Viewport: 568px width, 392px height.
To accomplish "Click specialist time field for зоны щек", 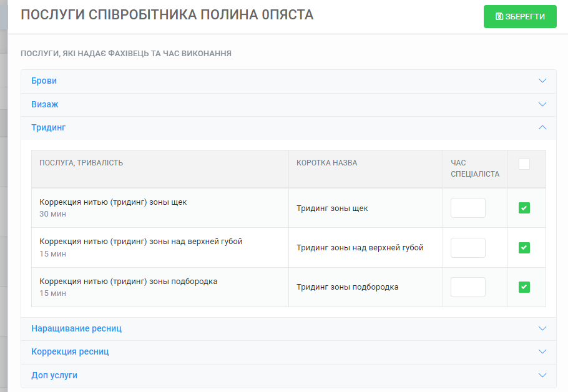I will [x=468, y=208].
